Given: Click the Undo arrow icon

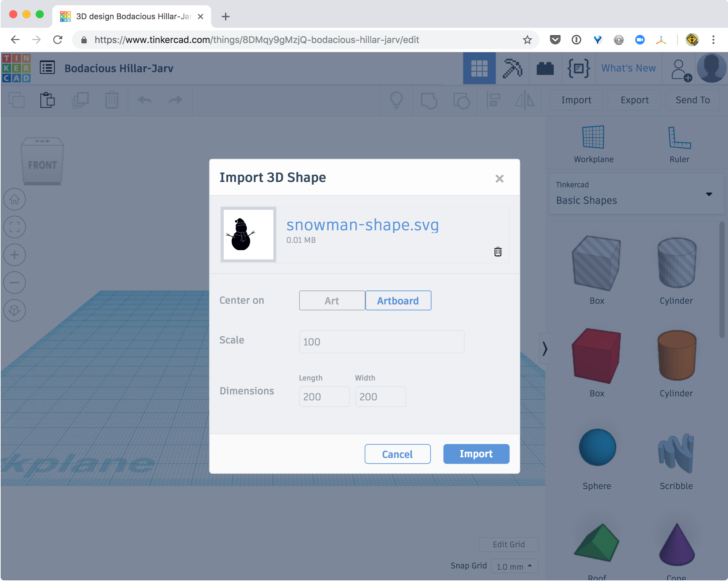Looking at the screenshot, I should (144, 100).
